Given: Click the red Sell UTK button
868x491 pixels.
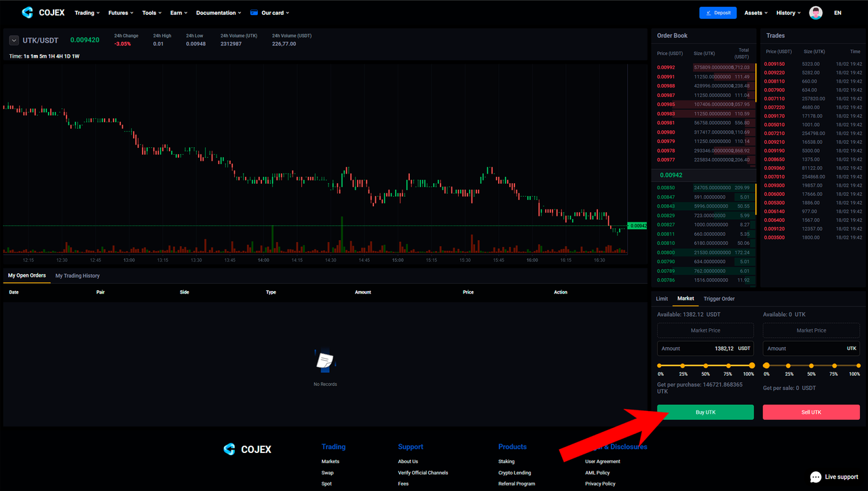Looking at the screenshot, I should point(811,412).
